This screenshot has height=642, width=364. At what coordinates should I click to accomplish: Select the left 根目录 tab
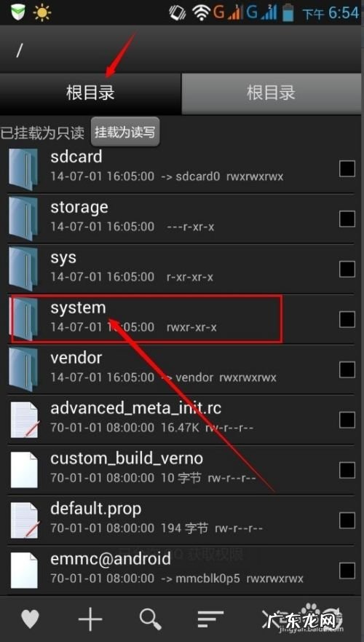click(x=90, y=93)
